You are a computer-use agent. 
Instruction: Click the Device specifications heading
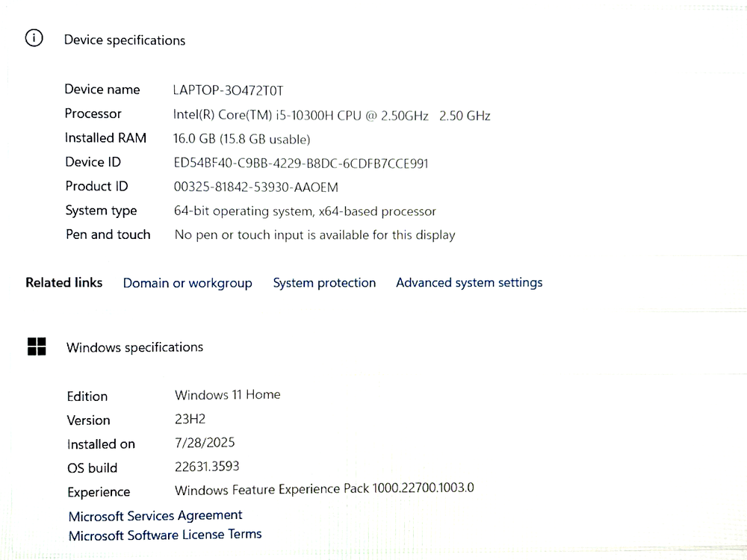coord(125,40)
